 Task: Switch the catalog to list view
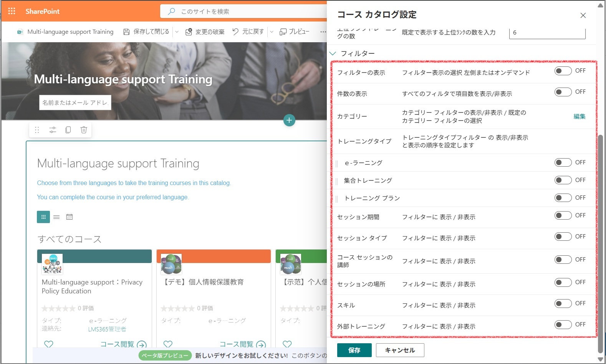(56, 217)
